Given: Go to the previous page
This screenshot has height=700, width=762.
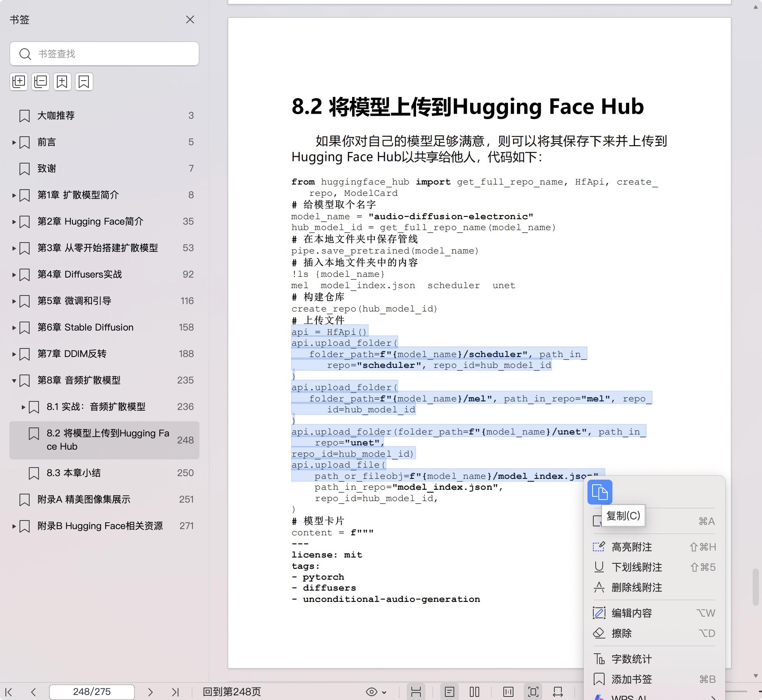Looking at the screenshot, I should tap(34, 692).
